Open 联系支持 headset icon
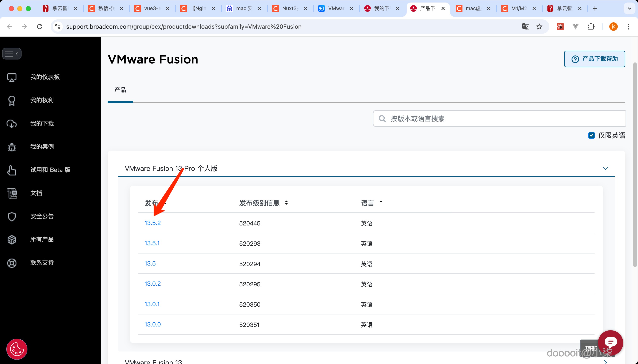 coord(12,263)
